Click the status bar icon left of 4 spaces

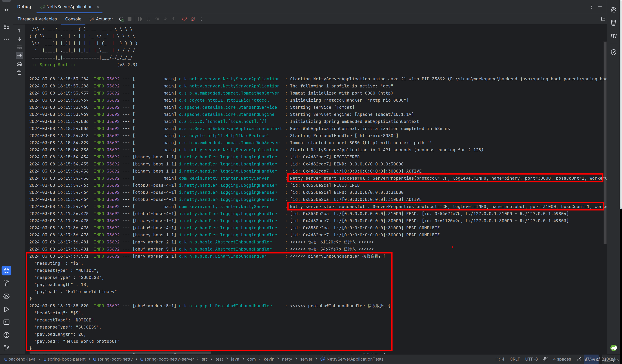pyautogui.click(x=545, y=359)
